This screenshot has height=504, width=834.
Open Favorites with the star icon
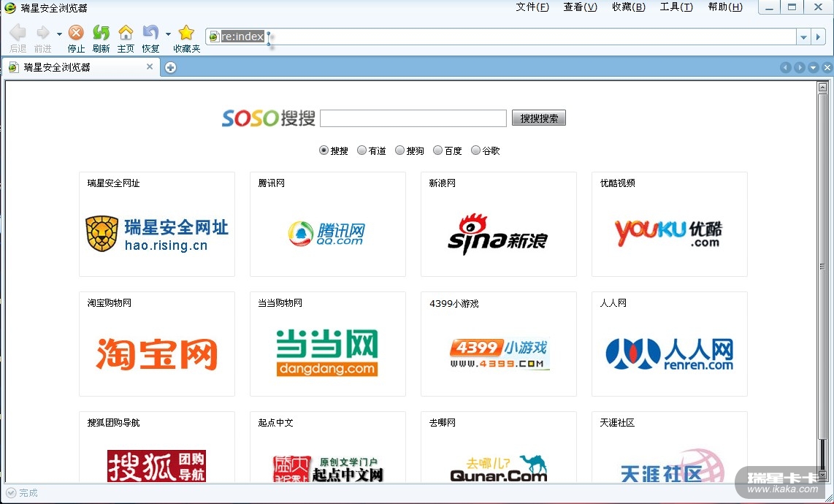tap(186, 33)
